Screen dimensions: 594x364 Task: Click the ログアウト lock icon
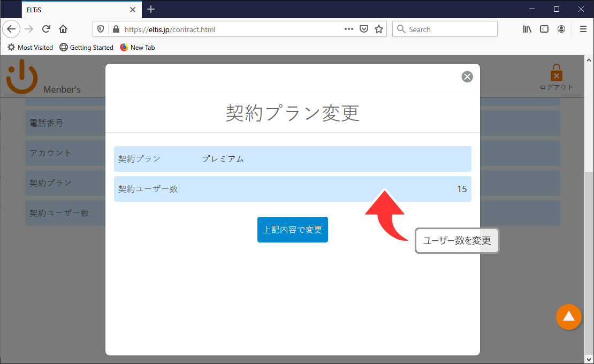pyautogui.click(x=556, y=72)
